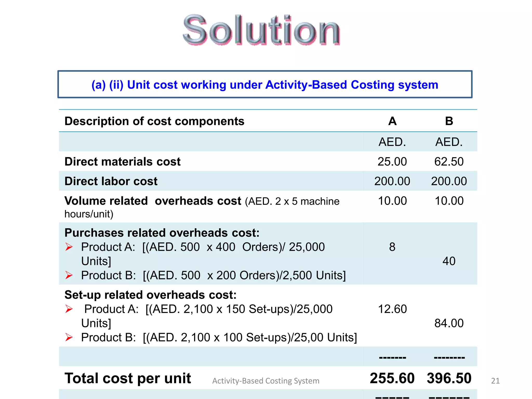Click Set-up Product B formula line

click(219, 337)
